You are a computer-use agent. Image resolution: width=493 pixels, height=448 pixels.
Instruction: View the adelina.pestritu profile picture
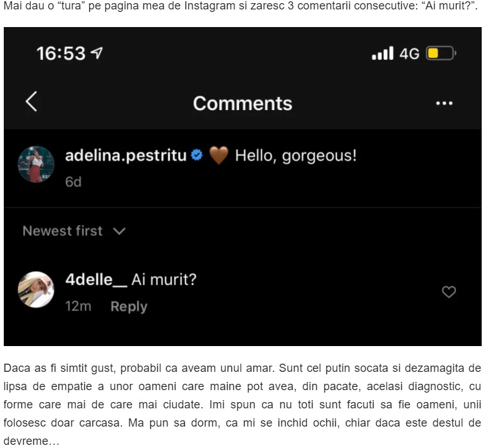(x=36, y=165)
